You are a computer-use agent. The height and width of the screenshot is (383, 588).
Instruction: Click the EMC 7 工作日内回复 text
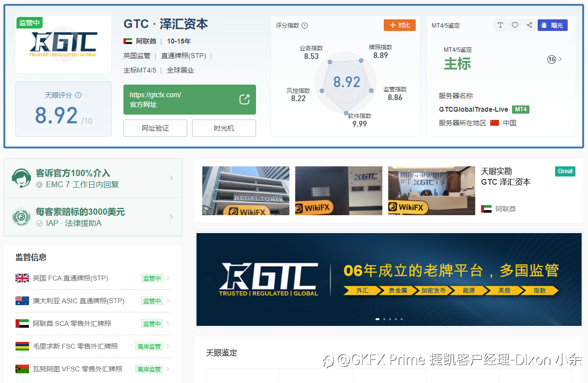(x=82, y=184)
